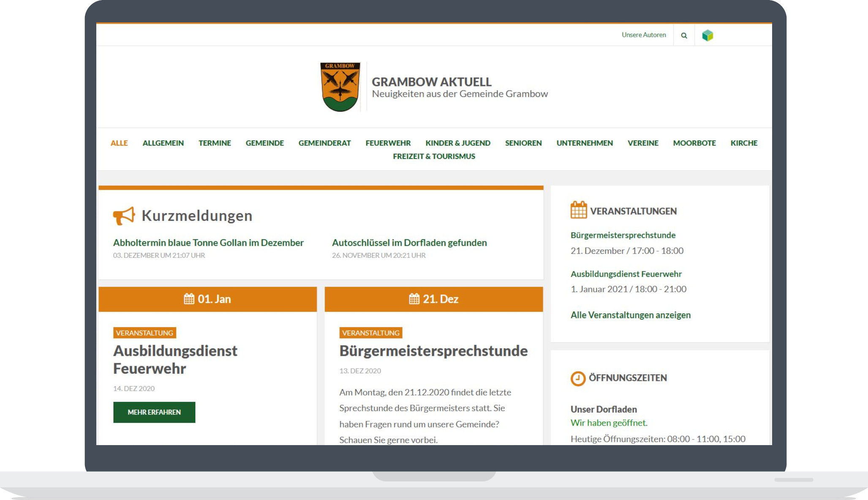Click the clock icon next to Öffnungszeiten
Viewport: 868px width, 500px height.
click(x=578, y=378)
